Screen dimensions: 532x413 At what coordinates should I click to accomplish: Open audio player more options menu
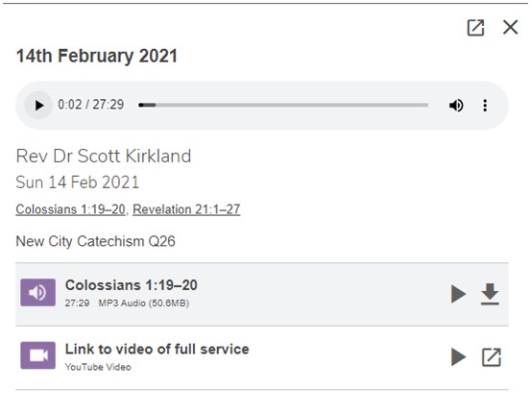[x=485, y=106]
